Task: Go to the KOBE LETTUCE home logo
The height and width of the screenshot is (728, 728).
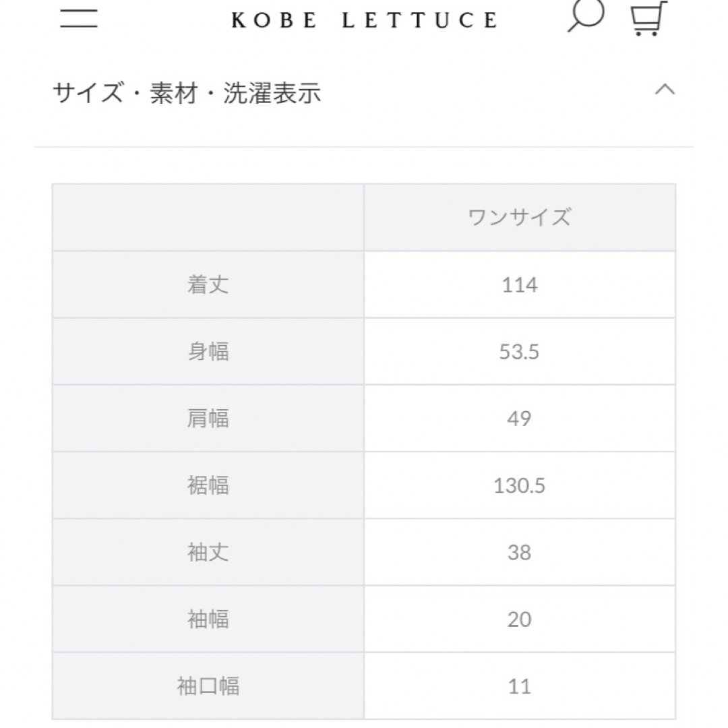Action: tap(364, 20)
